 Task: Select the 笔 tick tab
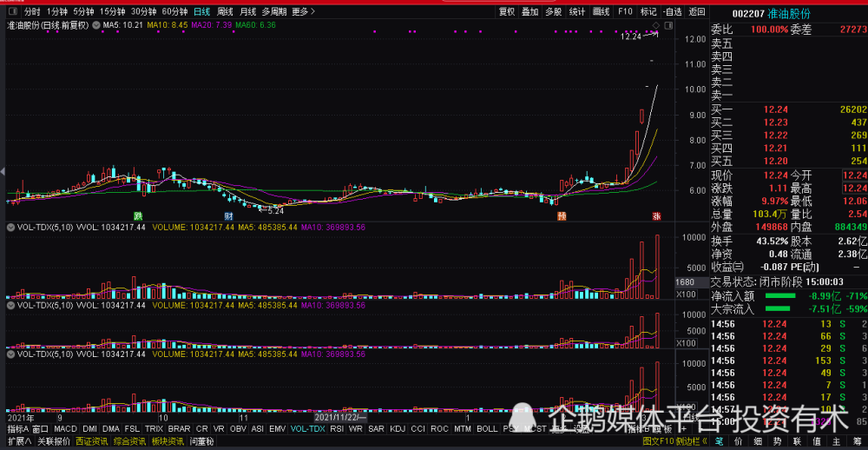(x=719, y=441)
